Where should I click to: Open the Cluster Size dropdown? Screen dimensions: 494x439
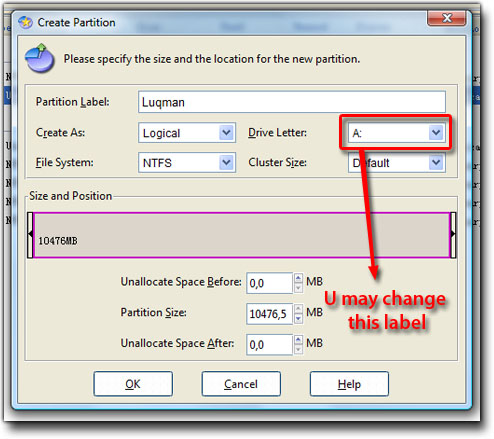[x=396, y=163]
